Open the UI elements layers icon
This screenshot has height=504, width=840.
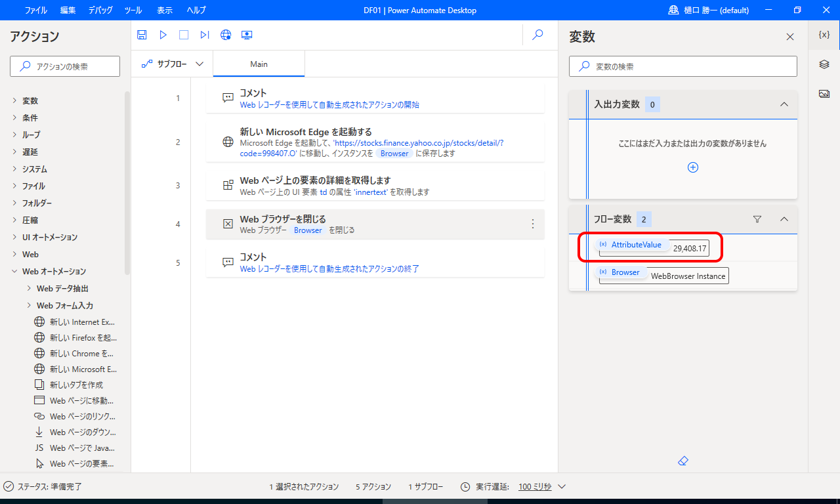[824, 64]
